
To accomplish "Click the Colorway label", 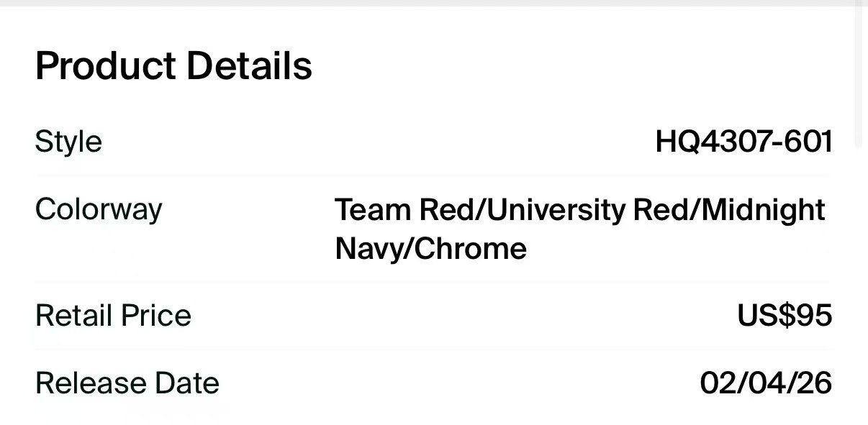I will point(99,209).
